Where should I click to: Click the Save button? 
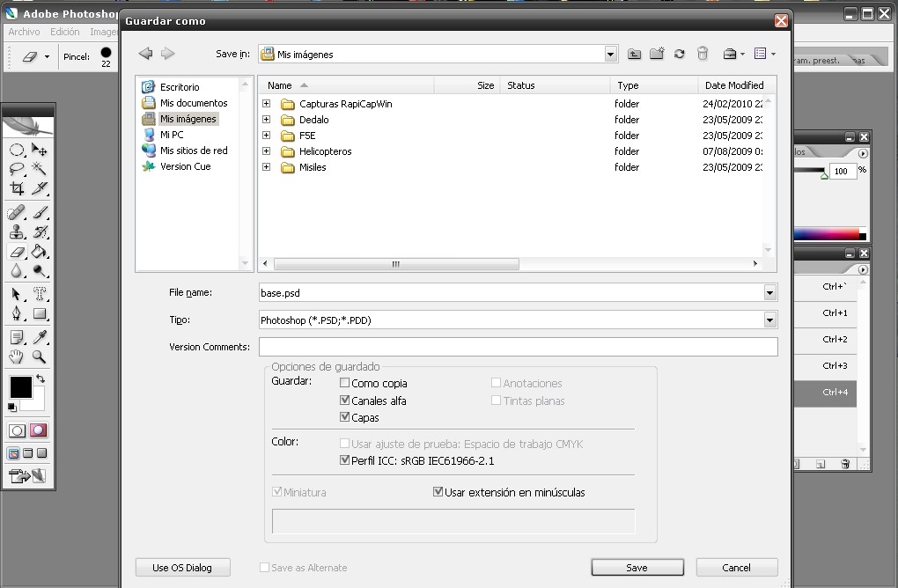tap(637, 568)
